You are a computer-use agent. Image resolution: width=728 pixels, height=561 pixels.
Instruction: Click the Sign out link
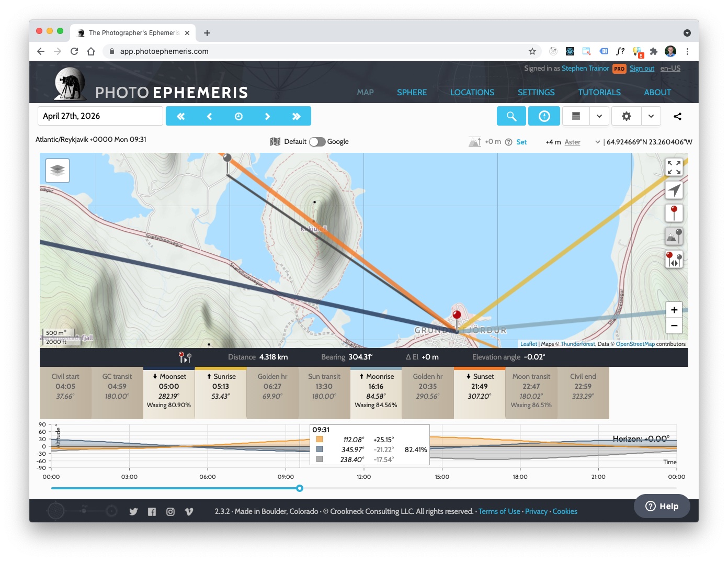point(642,69)
